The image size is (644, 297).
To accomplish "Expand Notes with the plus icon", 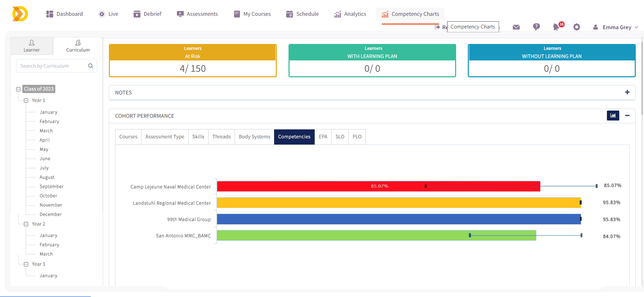I will pos(627,92).
